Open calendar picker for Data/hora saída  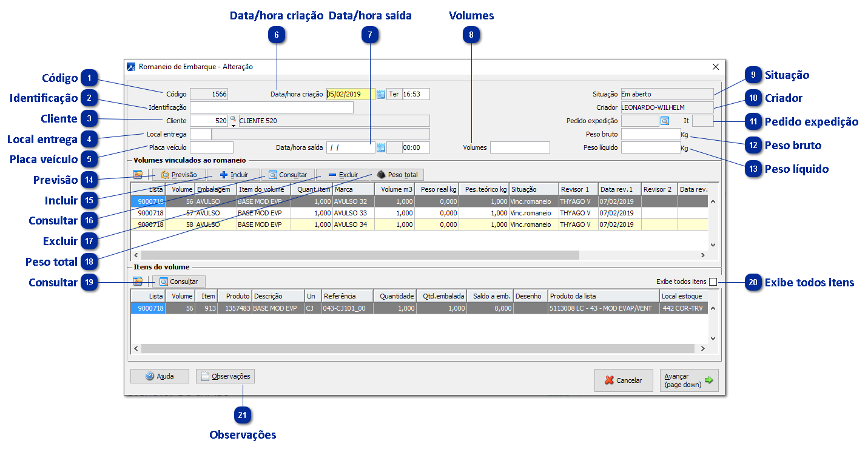[381, 147]
